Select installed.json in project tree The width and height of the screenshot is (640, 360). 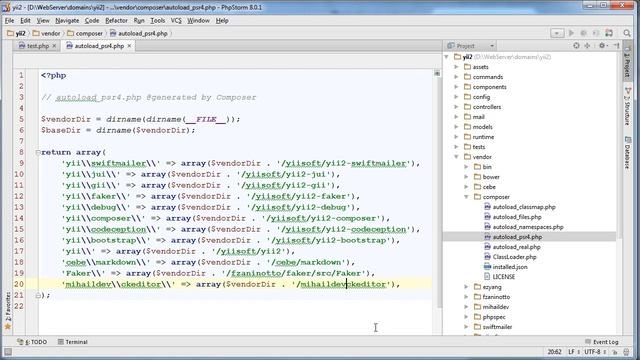tap(510, 267)
